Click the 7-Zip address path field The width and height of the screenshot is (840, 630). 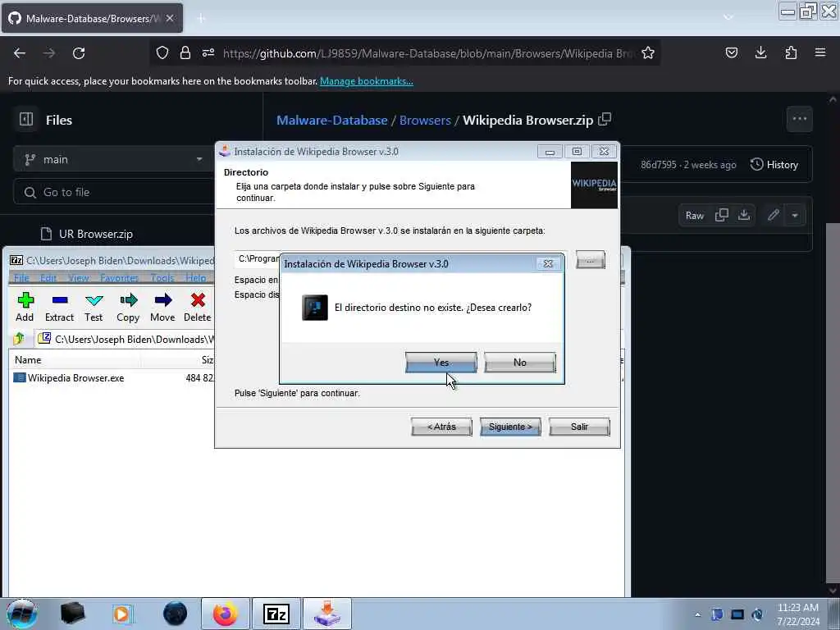(126, 339)
